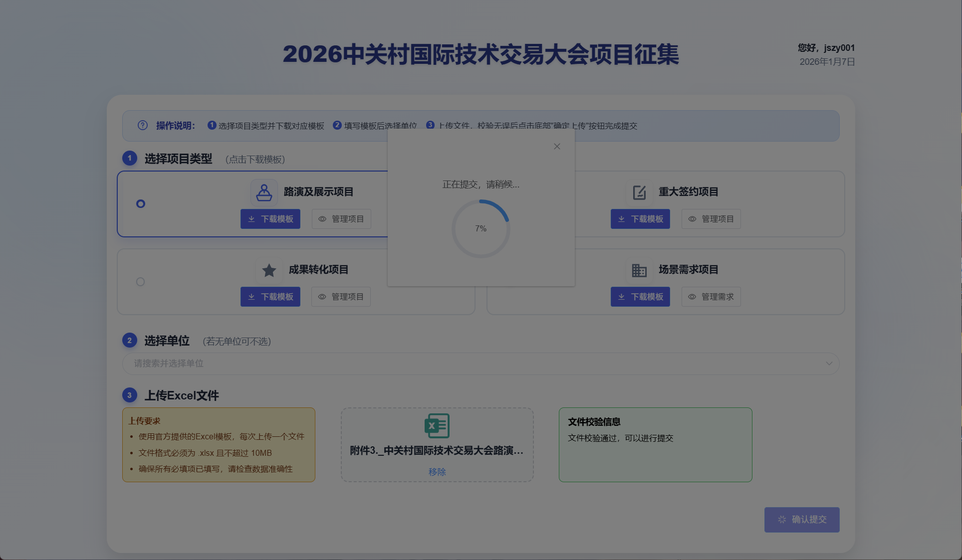Click the uploaded file name 附件3
Image resolution: width=962 pixels, height=560 pixels.
[437, 451]
